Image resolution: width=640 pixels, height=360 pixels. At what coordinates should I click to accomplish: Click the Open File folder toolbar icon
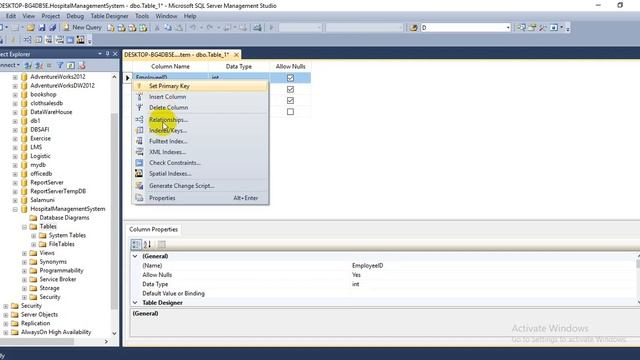31,28
